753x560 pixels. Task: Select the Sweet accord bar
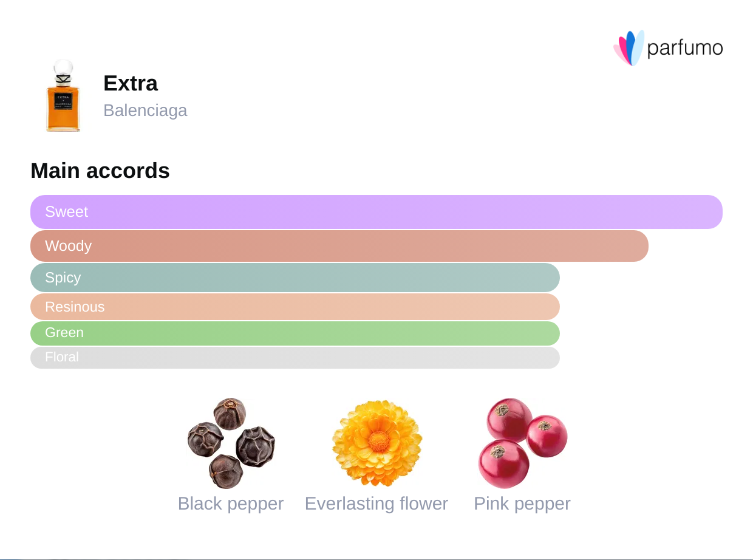[x=376, y=212]
